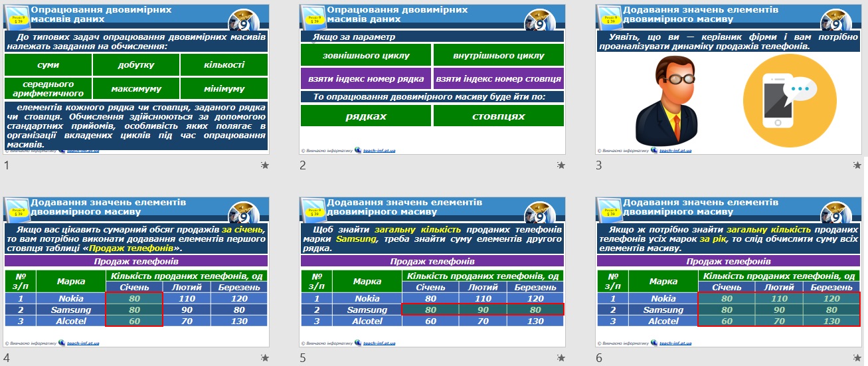This screenshot has height=366, width=868.
Task: Click the green 'максимуму' box on slide 1
Action: [x=136, y=88]
